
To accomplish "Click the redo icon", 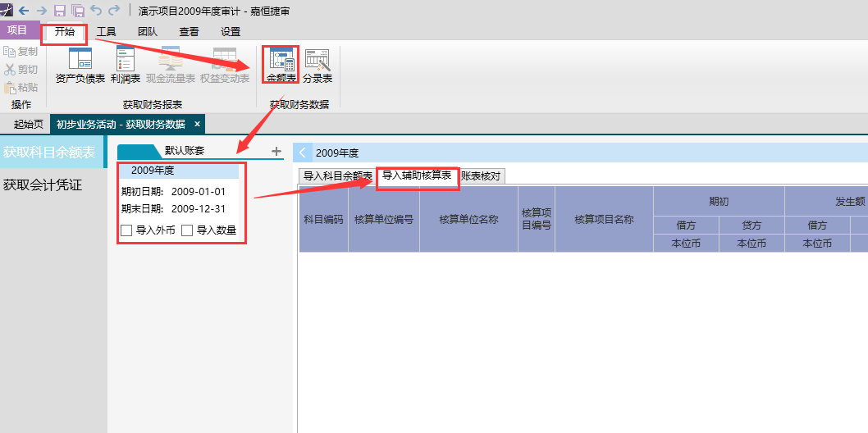I will pyautogui.click(x=114, y=9).
